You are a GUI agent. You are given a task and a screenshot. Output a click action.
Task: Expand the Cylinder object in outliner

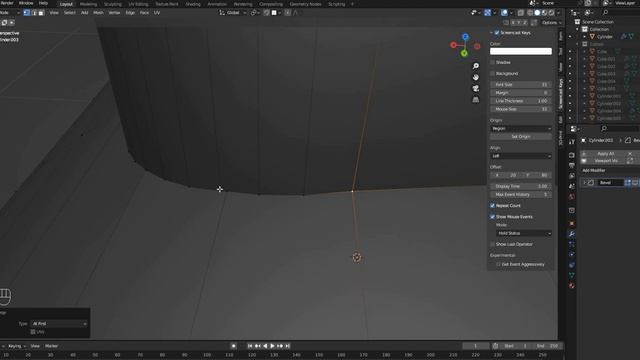pyautogui.click(x=584, y=37)
